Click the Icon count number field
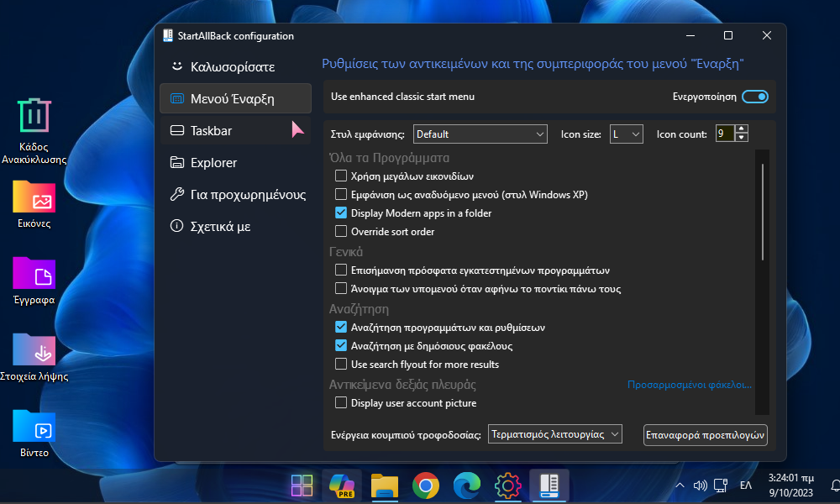Screen dimensions: 840x504 coord(726,134)
